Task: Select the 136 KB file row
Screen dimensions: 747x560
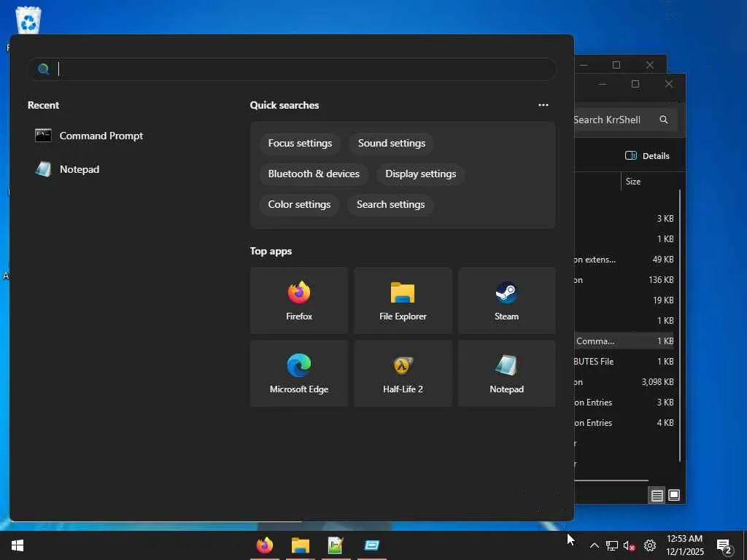Action: tap(624, 280)
